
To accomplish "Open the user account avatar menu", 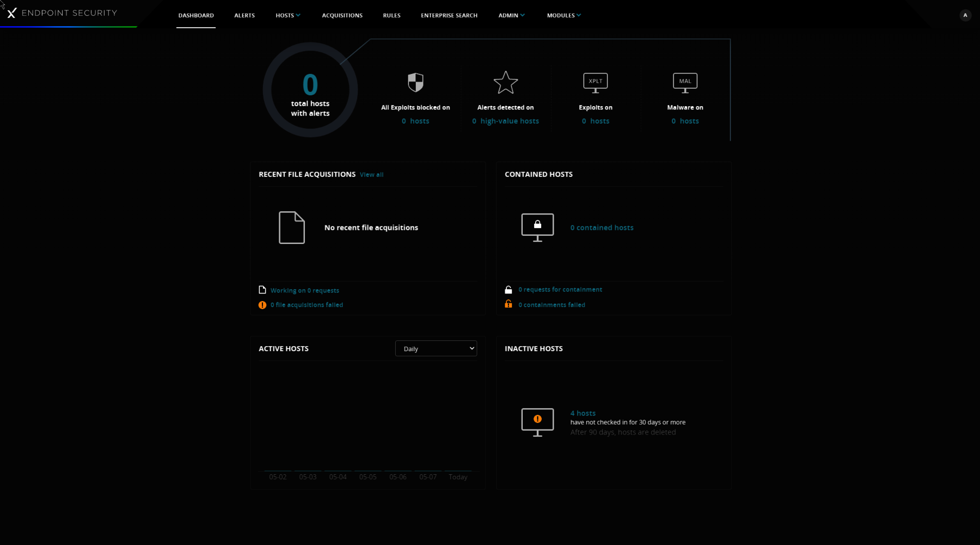I will (965, 15).
